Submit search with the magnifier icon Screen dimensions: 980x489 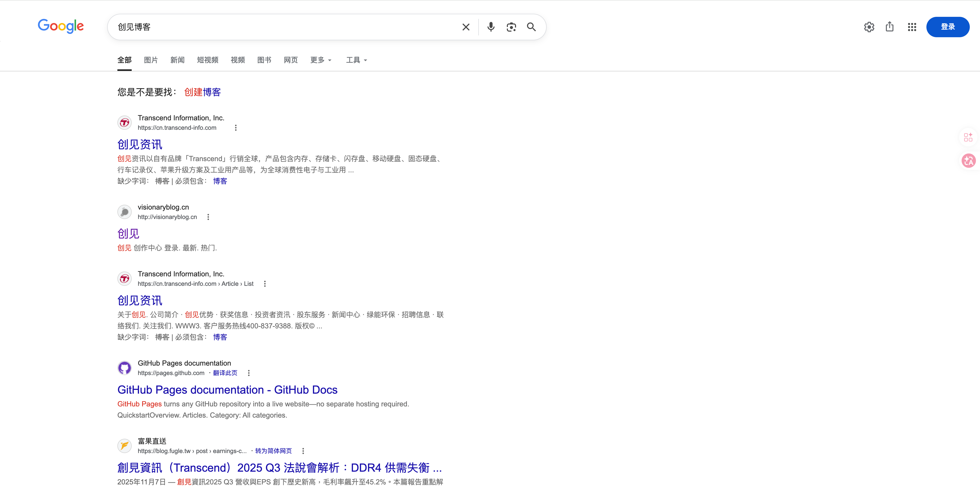point(531,27)
